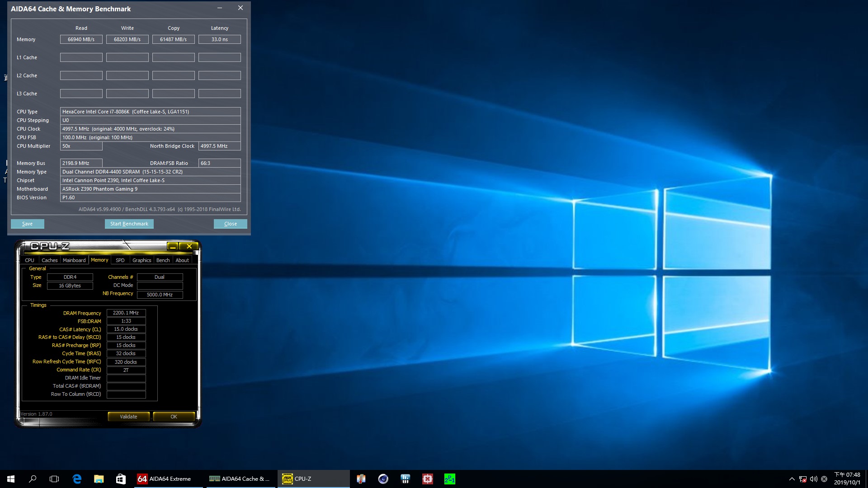Click the Search taskbar icon

[32, 479]
